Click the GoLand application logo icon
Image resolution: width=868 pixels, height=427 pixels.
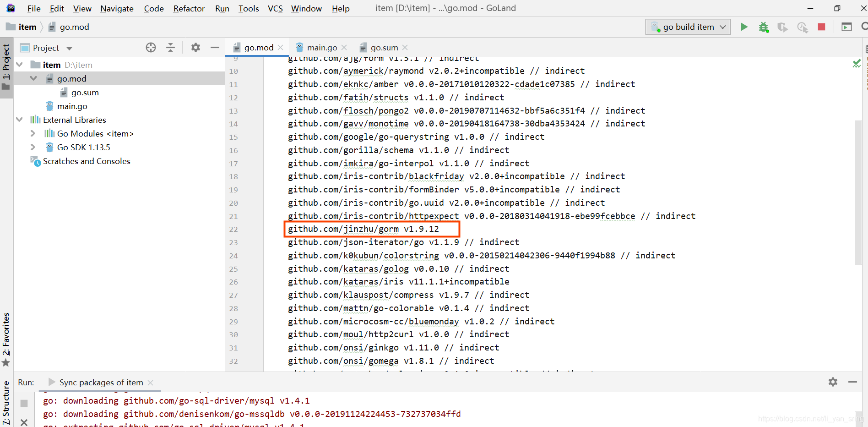[11, 8]
